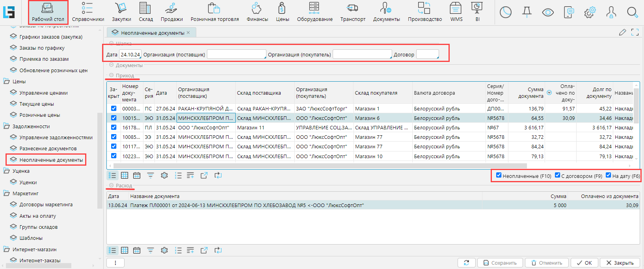Click the Организация (поставщик) input field
The image size is (644, 269).
236,54
